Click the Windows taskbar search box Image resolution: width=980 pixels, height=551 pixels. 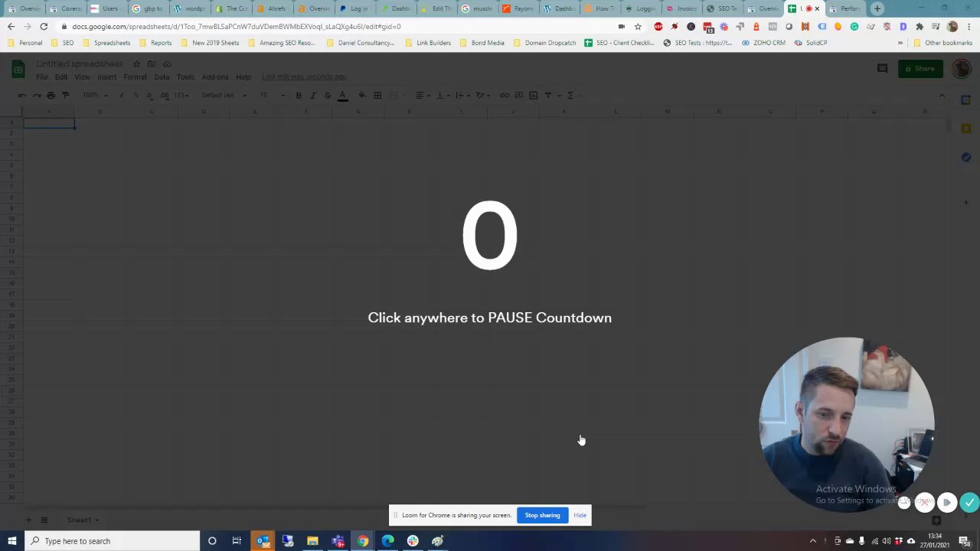coord(112,541)
